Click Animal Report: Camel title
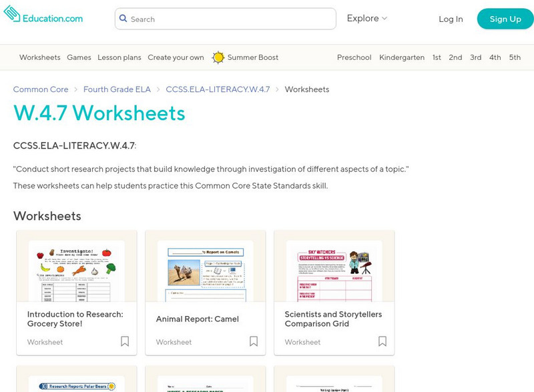 pyautogui.click(x=197, y=319)
